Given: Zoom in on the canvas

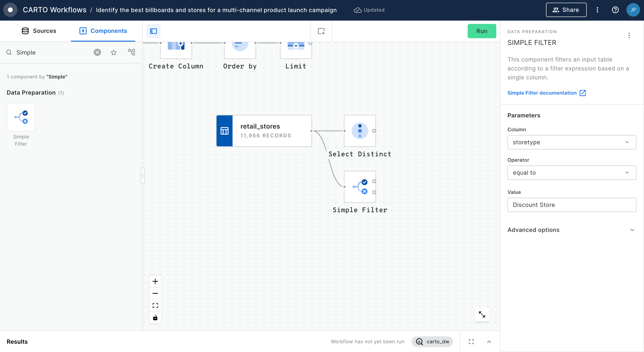Looking at the screenshot, I should [x=155, y=281].
